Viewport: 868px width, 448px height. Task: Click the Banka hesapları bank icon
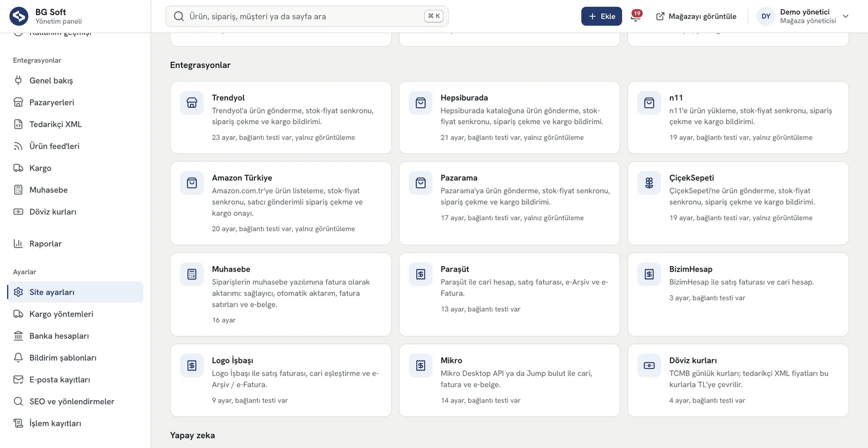coord(18,336)
